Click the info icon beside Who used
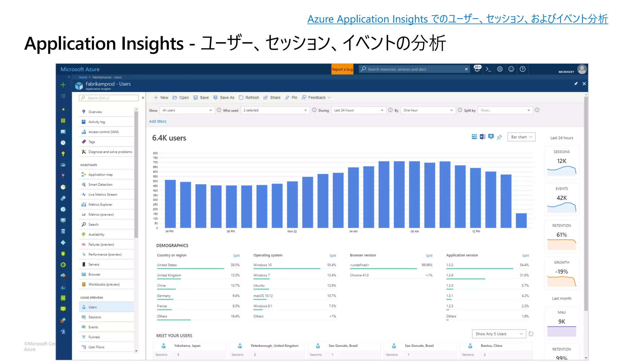This screenshot has height=362, width=644. coord(219,110)
